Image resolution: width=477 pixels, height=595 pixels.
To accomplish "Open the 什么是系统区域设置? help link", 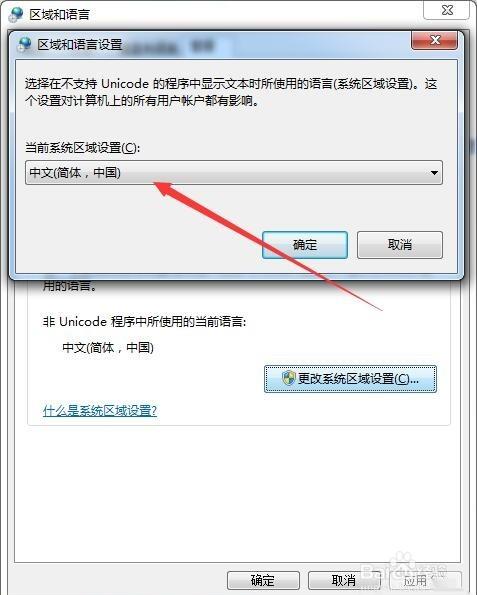I will [x=100, y=410].
